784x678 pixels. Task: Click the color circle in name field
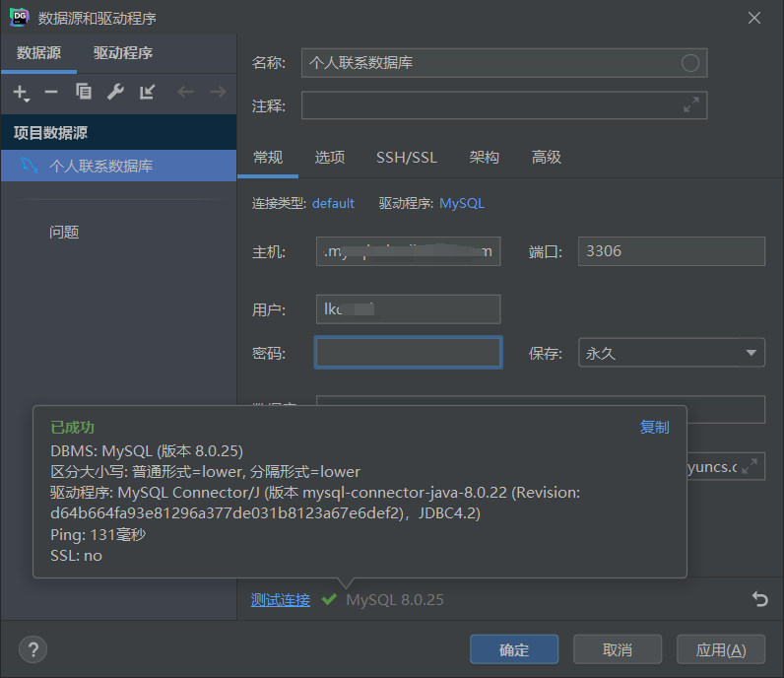[x=690, y=63]
